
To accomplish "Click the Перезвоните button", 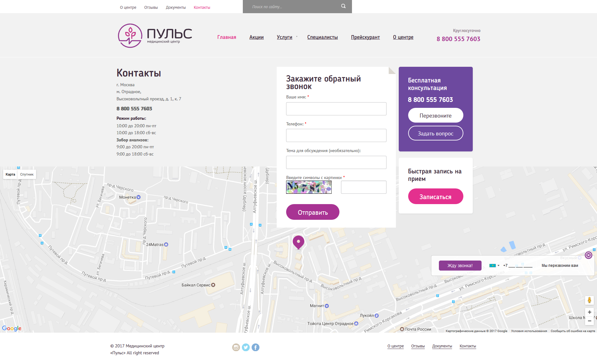I will tap(435, 115).
